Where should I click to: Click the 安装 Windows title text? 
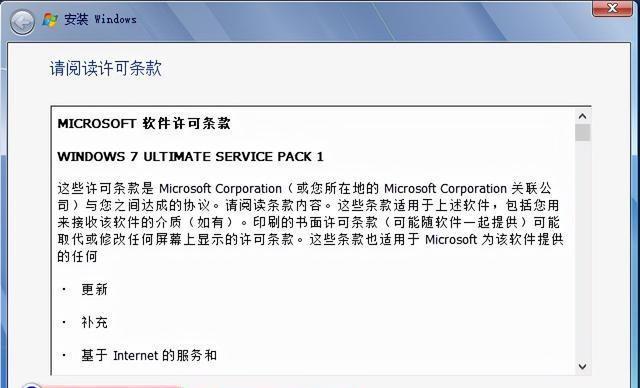click(x=100, y=19)
